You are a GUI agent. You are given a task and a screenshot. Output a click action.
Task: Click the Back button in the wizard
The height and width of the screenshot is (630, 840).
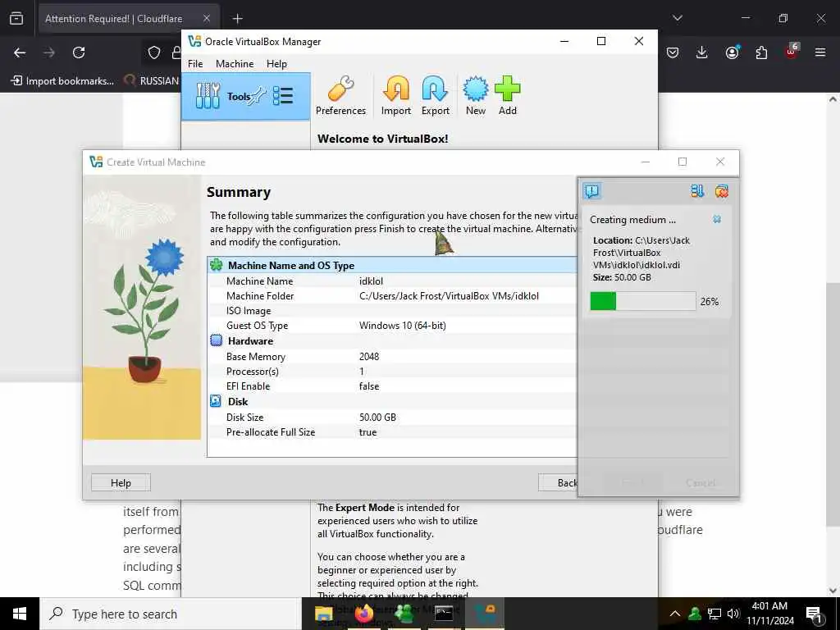tap(558, 482)
